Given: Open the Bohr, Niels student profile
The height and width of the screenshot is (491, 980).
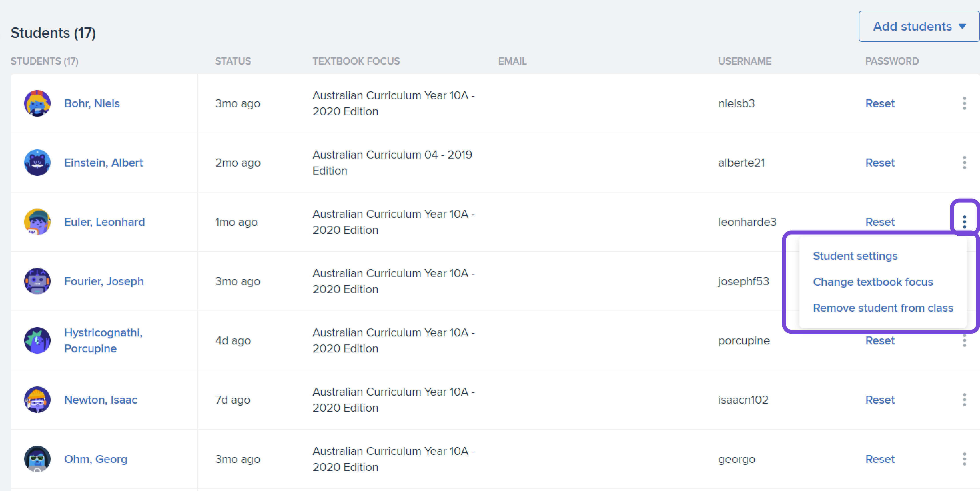Looking at the screenshot, I should click(92, 103).
